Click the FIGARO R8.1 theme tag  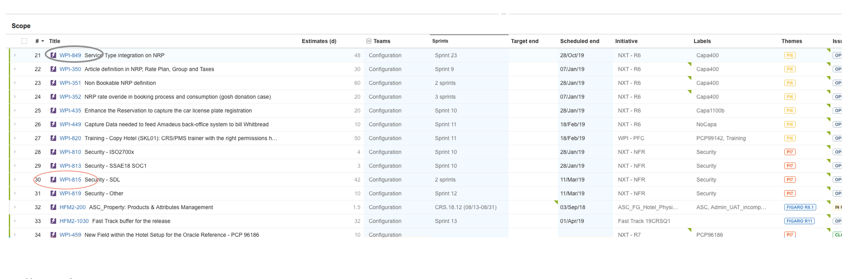tap(800, 207)
